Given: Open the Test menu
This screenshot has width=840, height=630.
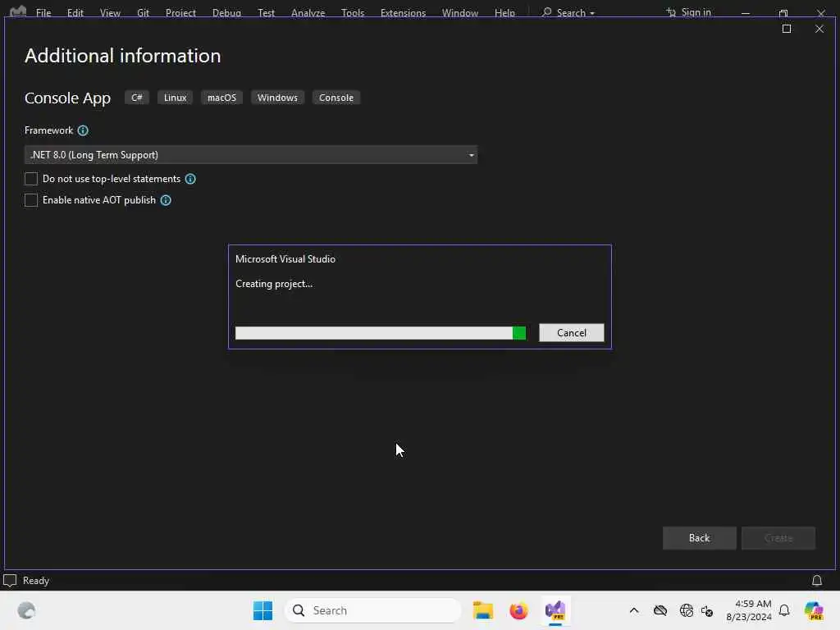Looking at the screenshot, I should pyautogui.click(x=266, y=12).
